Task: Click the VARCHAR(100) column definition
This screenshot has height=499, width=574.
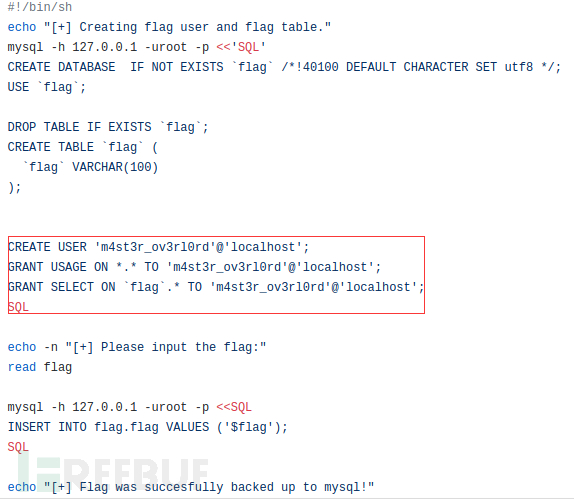Action: 115,167
